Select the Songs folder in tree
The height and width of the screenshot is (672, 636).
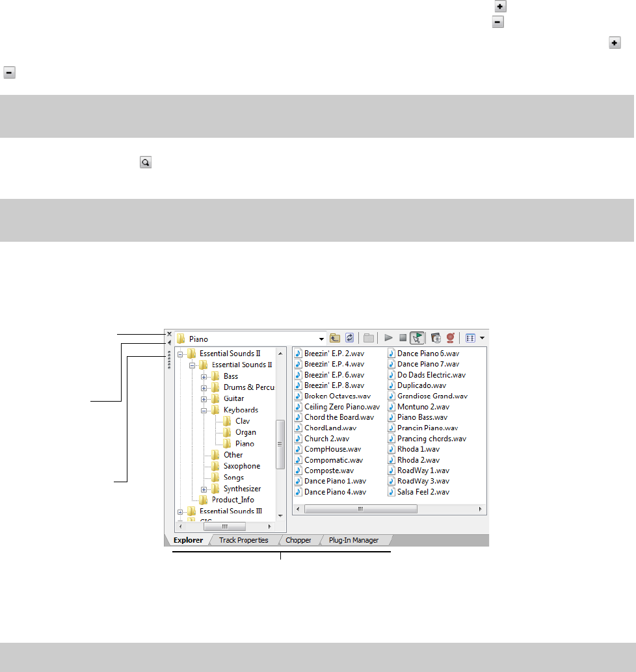click(x=233, y=478)
